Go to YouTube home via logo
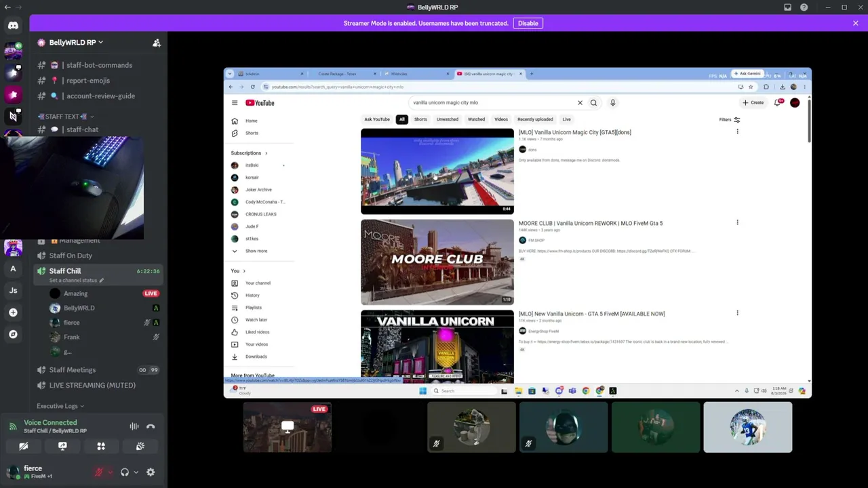 tap(260, 103)
